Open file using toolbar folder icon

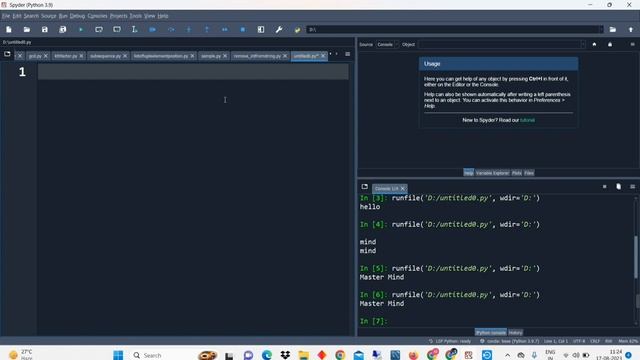(27, 29)
